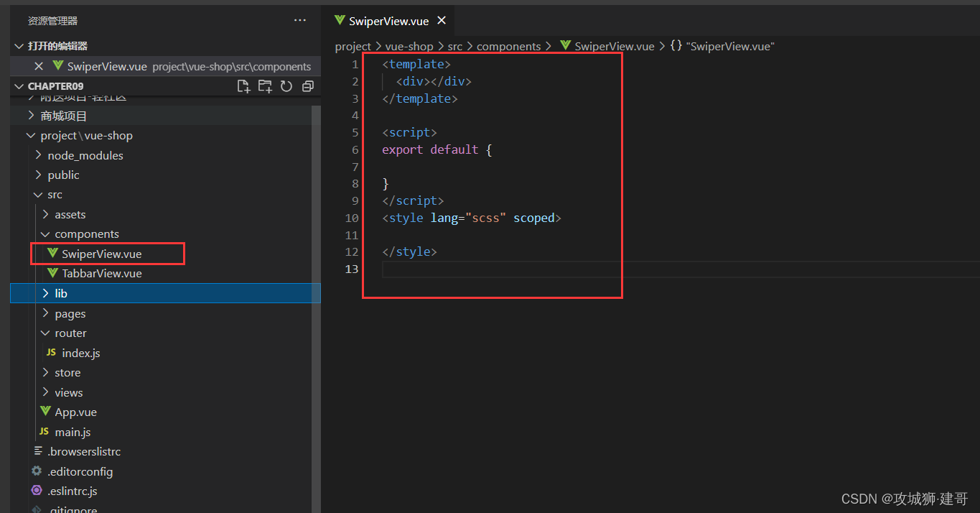Click the braces symbol icon in breadcrumb

676,45
